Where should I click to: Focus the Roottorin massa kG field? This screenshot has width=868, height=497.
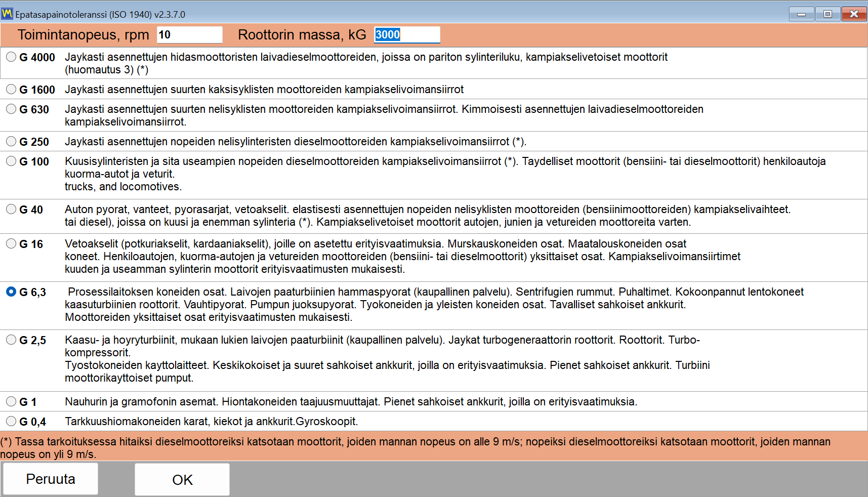pyautogui.click(x=407, y=35)
